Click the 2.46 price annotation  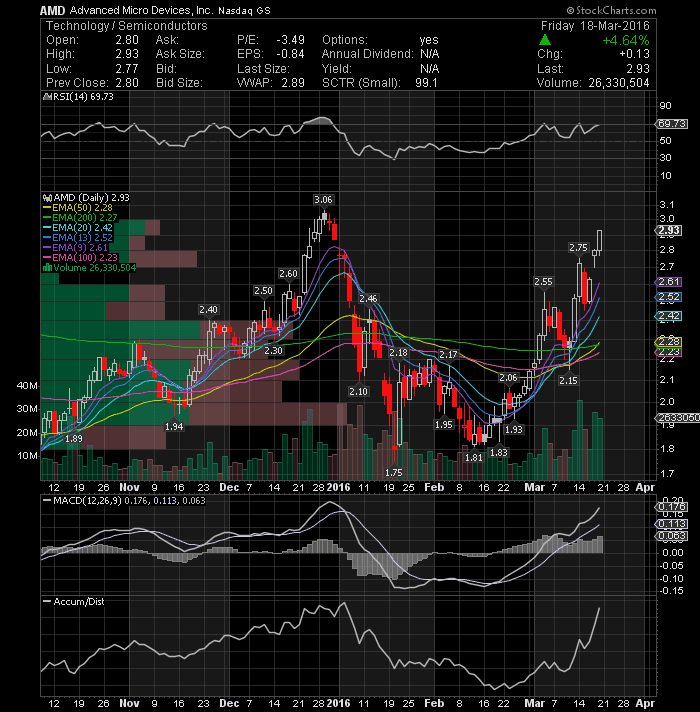[x=368, y=298]
